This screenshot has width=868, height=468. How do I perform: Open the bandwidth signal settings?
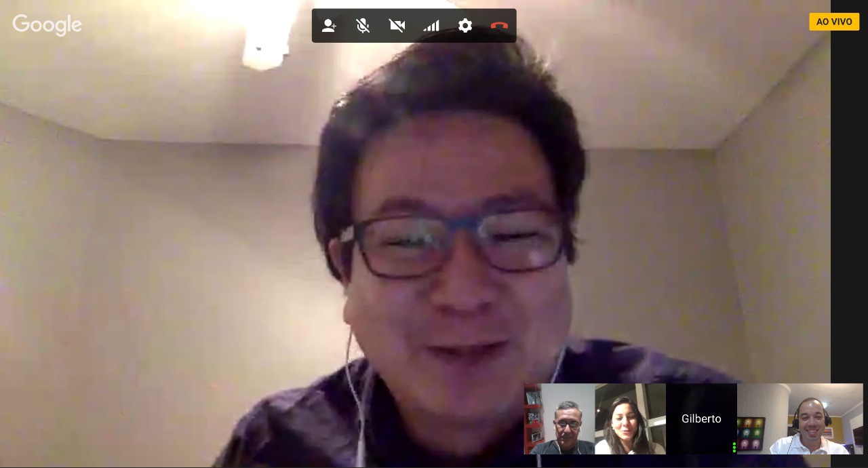(431, 26)
